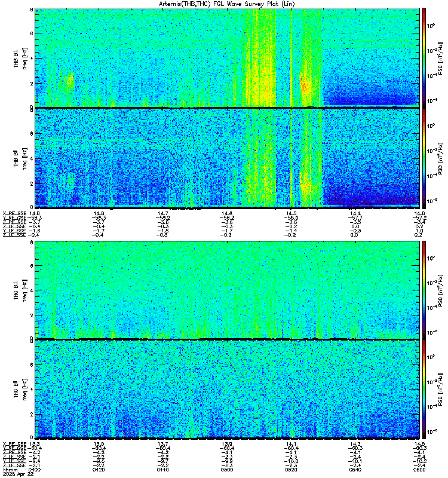Click the THC B⊥ spectrogram panel
Image resolution: width=448 pixels, height=478 pixels.
(x=228, y=290)
